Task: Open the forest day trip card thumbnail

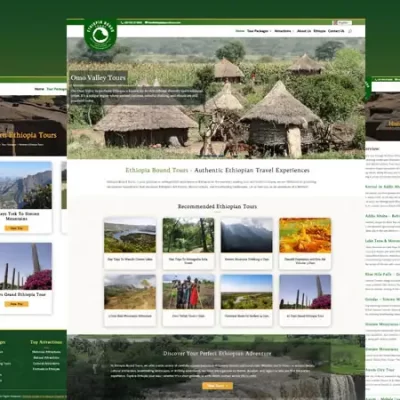Action: 188,235
